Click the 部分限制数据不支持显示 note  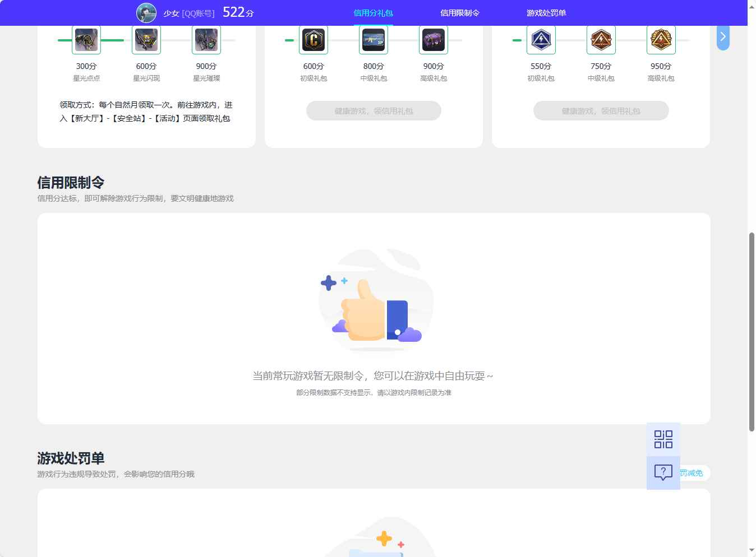tap(374, 393)
